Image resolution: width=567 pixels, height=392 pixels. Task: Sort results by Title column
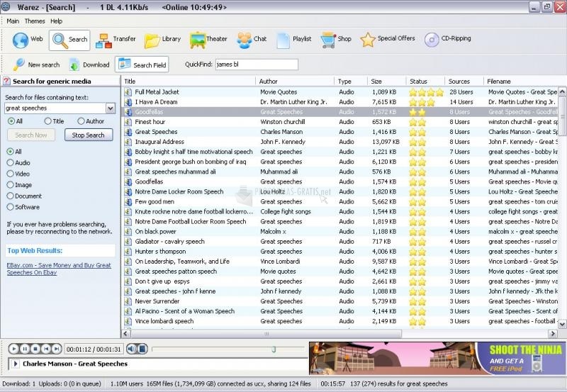click(189, 82)
